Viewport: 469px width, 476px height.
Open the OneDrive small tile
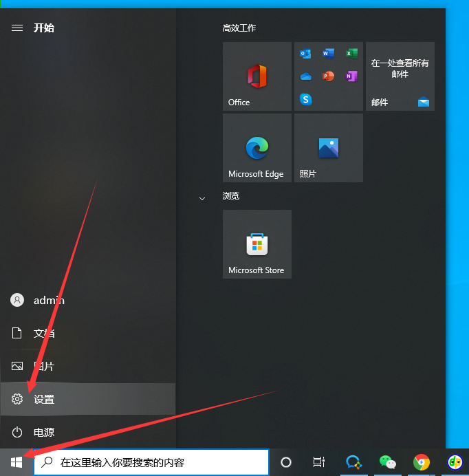pos(306,76)
